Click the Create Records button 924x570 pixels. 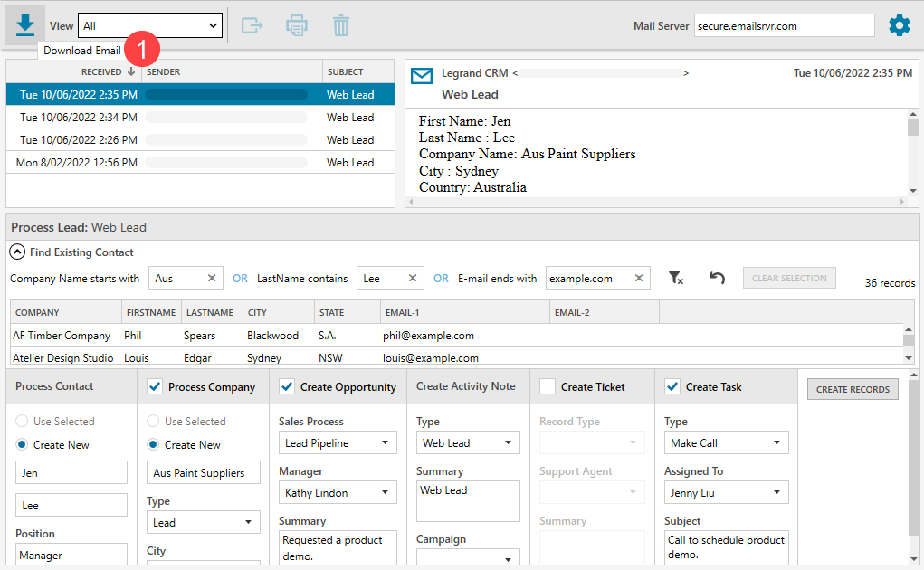[853, 389]
